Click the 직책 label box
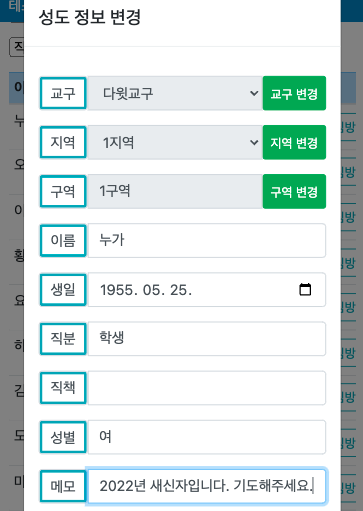 63,388
